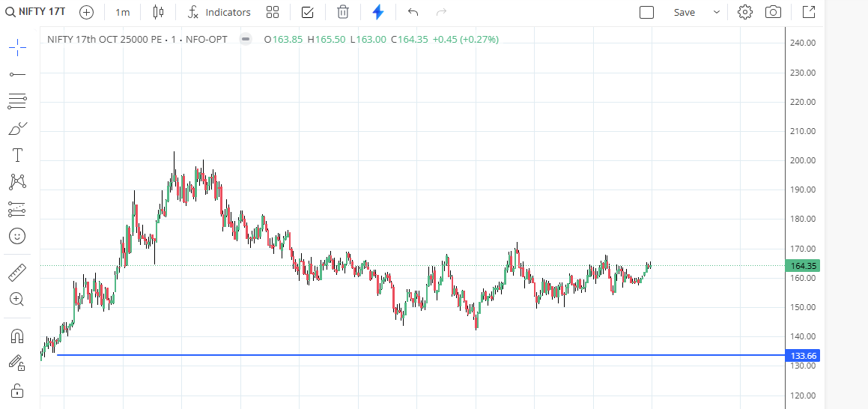Screen dimensions: 868x409
Task: Click the +0.45 (+0.27%) change value
Action: tap(466, 39)
